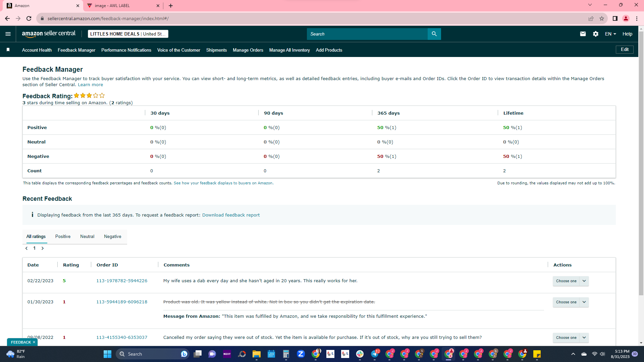Open Account Health menu item
Screen dimensions: 644x362
pyautogui.click(x=37, y=50)
